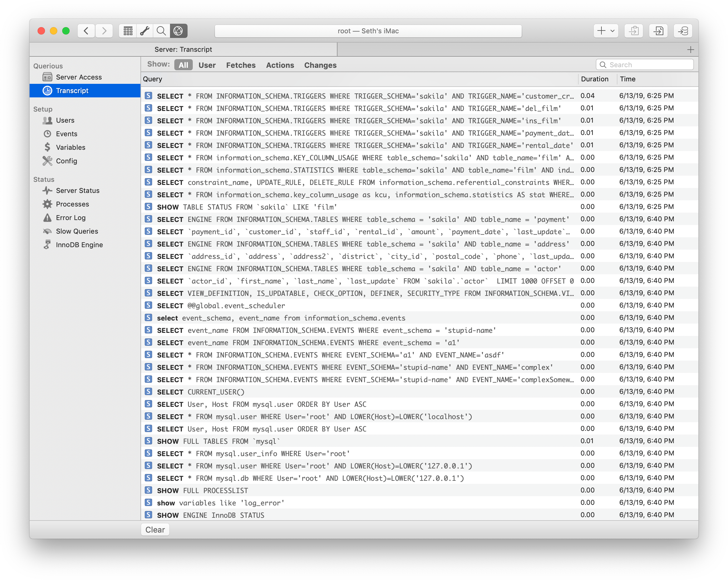Select the TRIGGER_NAME='del_film' query row
The height and width of the screenshot is (580, 728).
(419, 108)
